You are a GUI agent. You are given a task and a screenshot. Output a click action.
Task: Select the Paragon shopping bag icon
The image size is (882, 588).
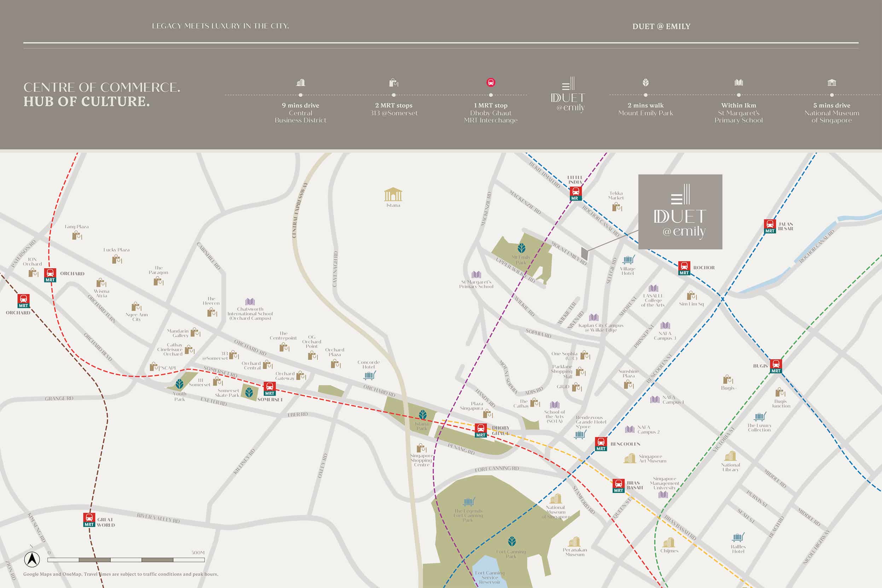(x=158, y=281)
